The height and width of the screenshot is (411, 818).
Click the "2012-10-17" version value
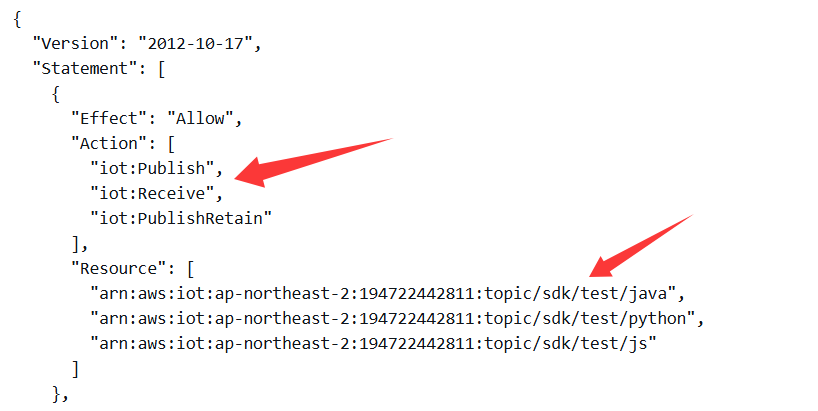[196, 43]
